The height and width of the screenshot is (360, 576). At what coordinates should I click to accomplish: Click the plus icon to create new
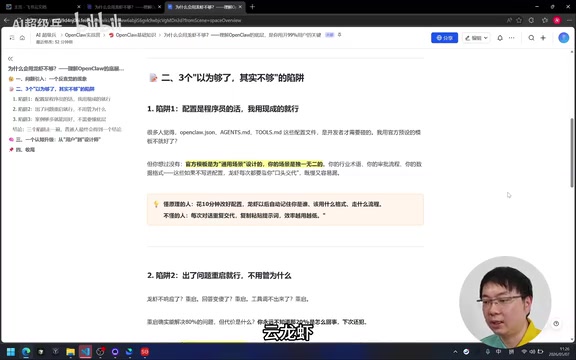pyautogui.click(x=543, y=38)
